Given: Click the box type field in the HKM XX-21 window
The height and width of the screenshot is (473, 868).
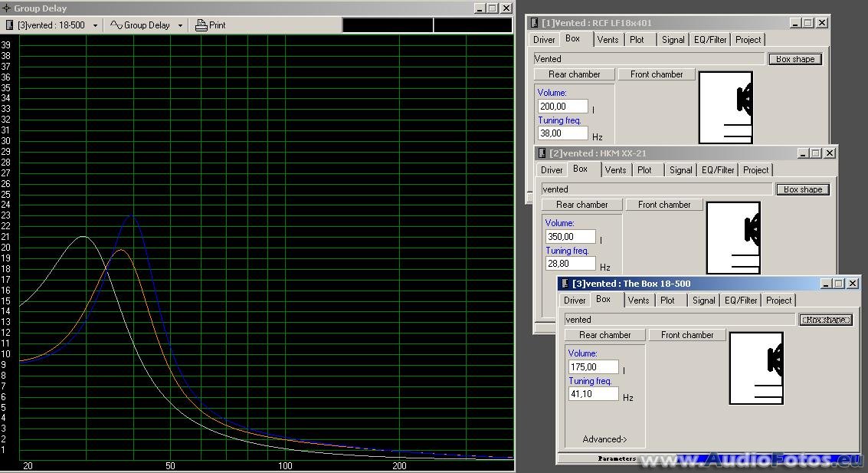Looking at the screenshot, I should click(657, 189).
